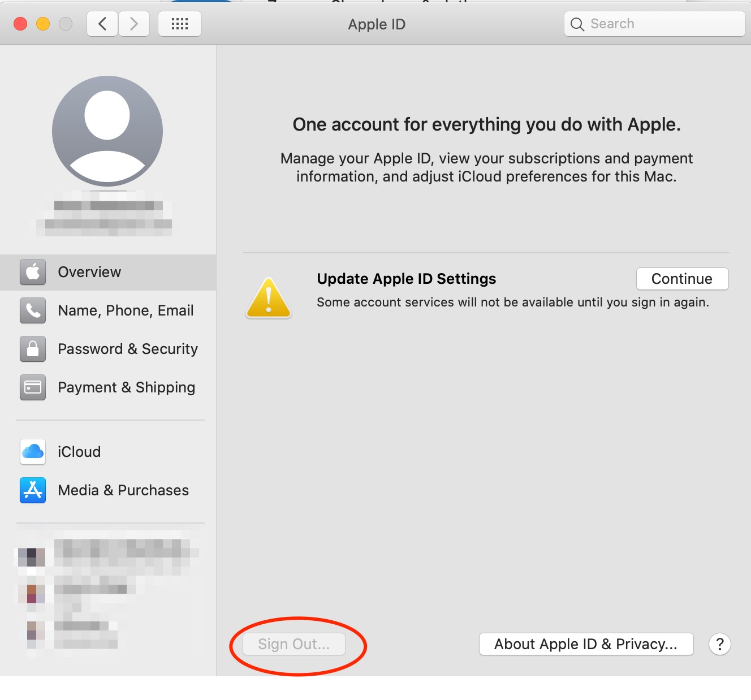Click the red close window button
The height and width of the screenshot is (700, 751).
(x=20, y=24)
